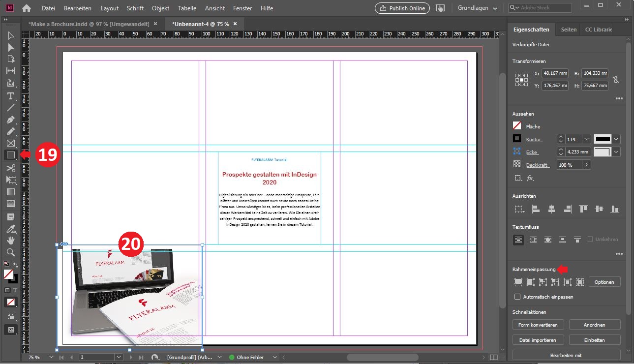Select the Rectangle tool in toolbar

10,155
